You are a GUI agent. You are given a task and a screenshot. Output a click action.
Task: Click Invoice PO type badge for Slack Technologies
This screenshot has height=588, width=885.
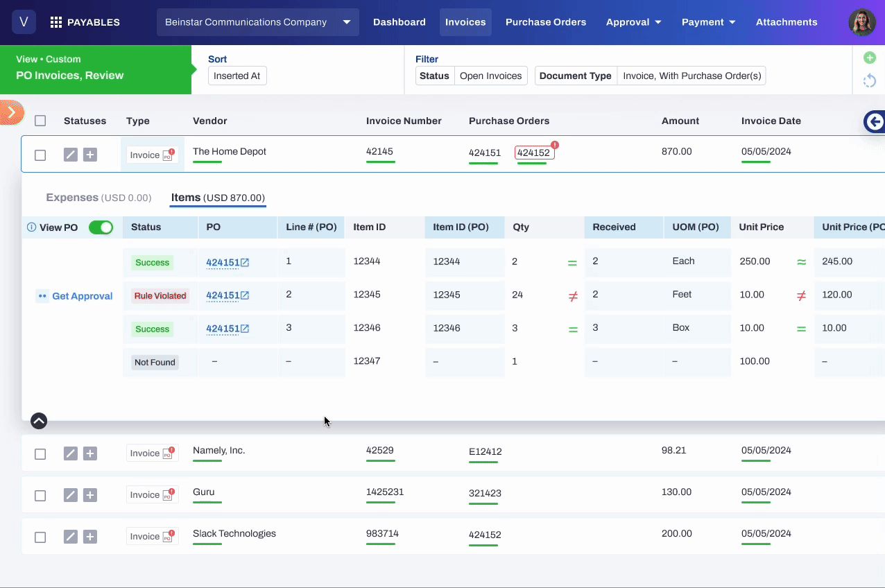point(152,536)
